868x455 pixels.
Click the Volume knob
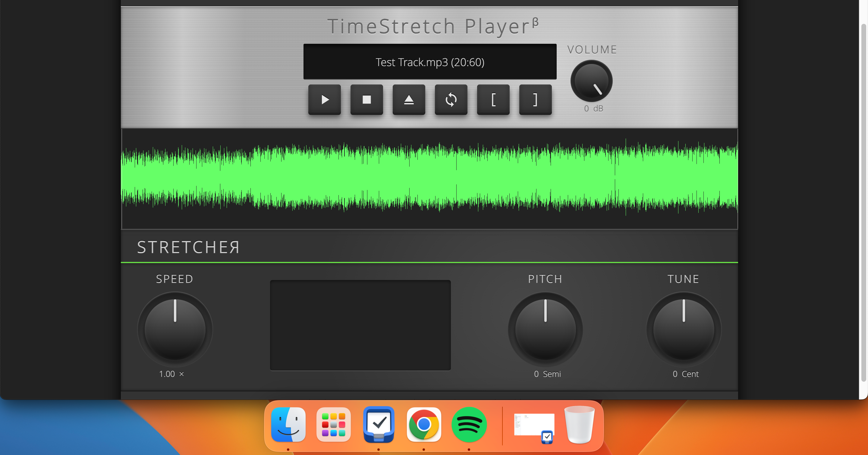[591, 81]
